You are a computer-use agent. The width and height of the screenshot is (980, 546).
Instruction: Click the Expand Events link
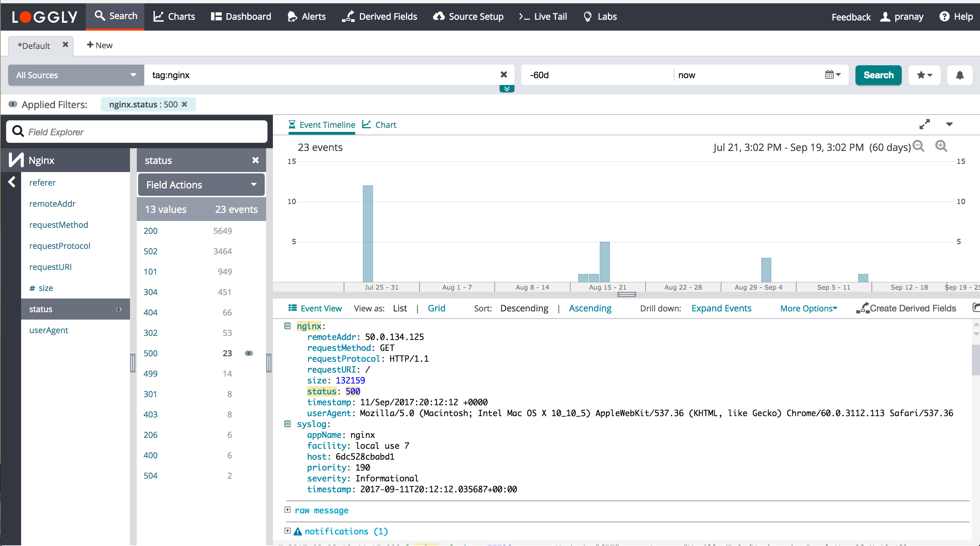point(721,308)
